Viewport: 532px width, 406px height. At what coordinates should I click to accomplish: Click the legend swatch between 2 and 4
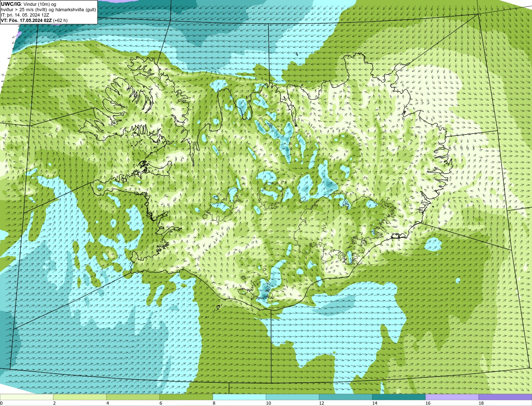coord(80,397)
